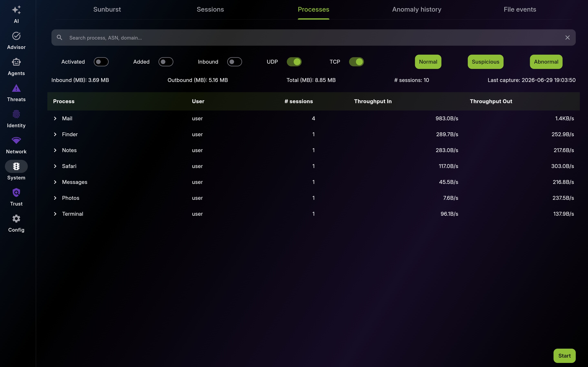Expand the Mail process row
Screen dimensions: 588x367
pyautogui.click(x=55, y=118)
